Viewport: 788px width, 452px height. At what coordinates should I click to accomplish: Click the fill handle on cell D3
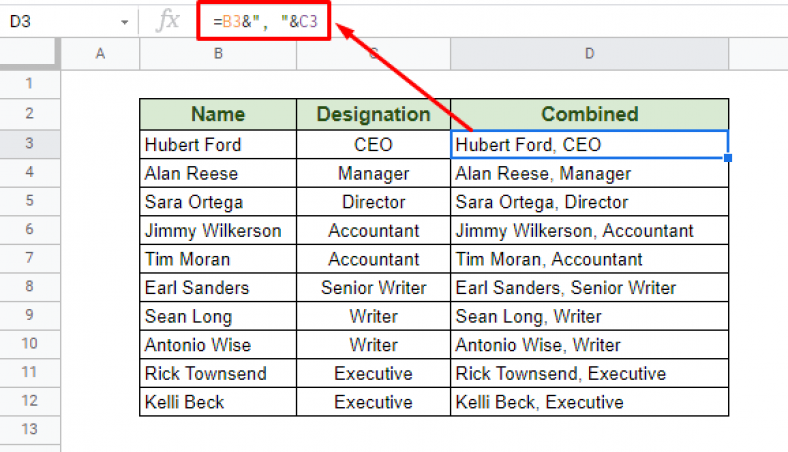pos(728,158)
